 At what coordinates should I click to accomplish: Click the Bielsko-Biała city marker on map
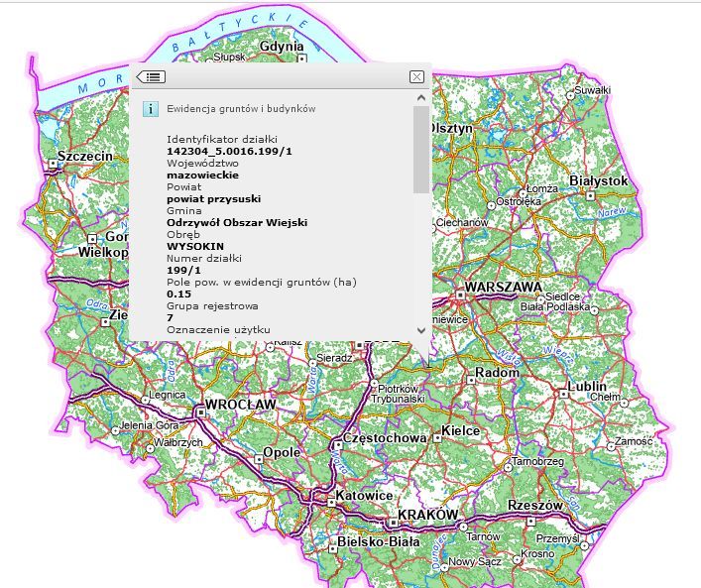(x=332, y=548)
